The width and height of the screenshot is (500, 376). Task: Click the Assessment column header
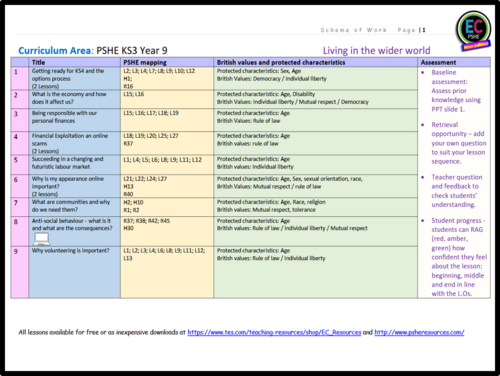click(x=438, y=62)
